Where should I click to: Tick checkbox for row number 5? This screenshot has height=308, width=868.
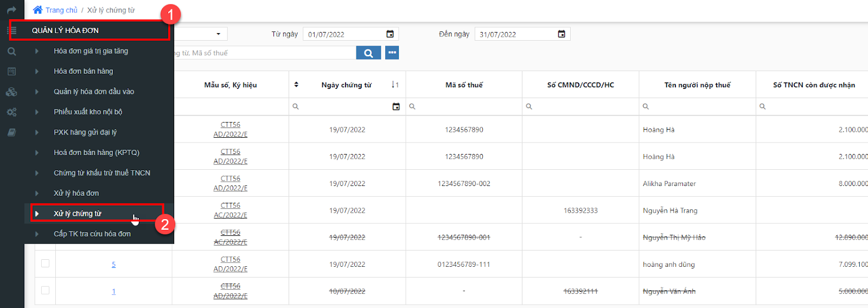pos(45,264)
